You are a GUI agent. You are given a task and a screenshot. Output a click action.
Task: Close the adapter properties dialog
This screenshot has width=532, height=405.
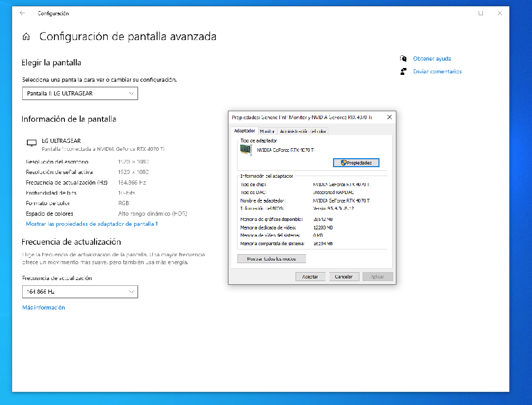tap(389, 117)
